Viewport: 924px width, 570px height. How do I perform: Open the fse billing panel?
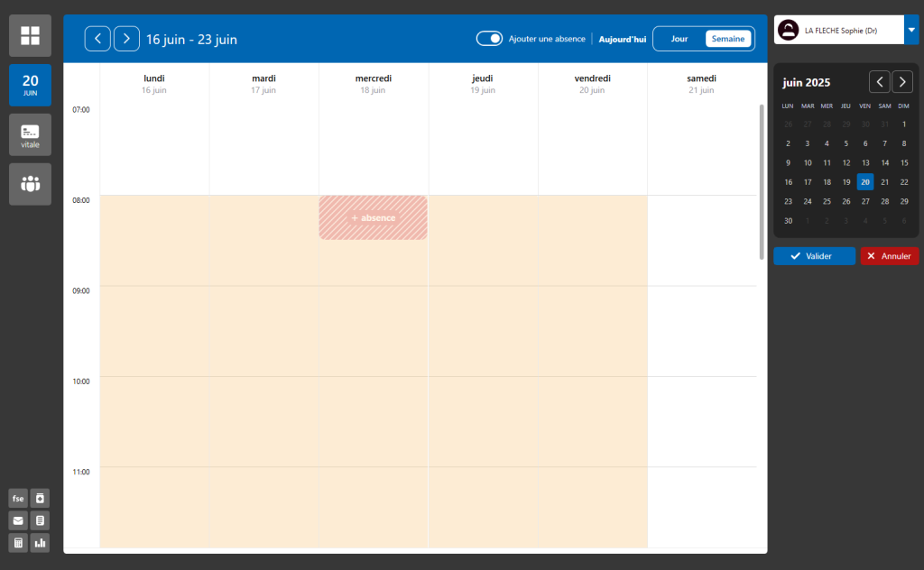click(17, 498)
